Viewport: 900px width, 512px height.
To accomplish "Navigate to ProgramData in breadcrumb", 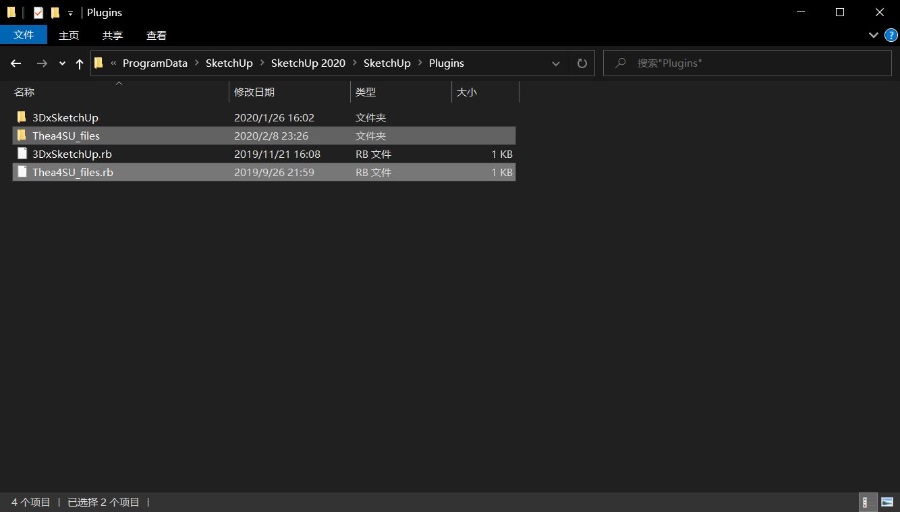I will coord(154,63).
